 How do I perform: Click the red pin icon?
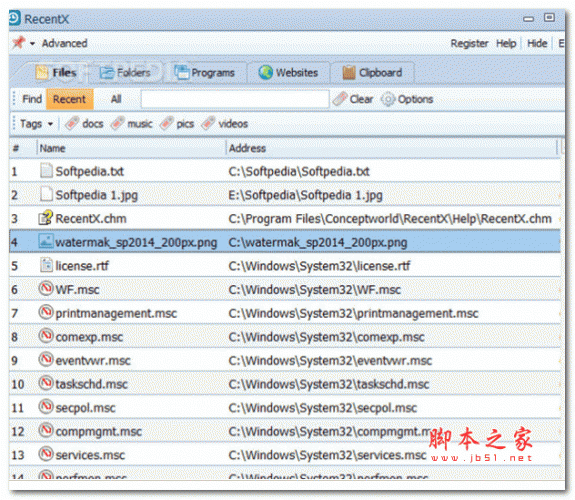coord(18,43)
